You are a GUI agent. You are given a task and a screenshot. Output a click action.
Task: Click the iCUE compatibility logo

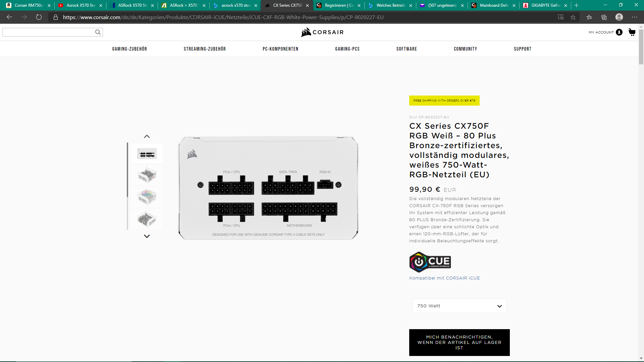pos(430,262)
